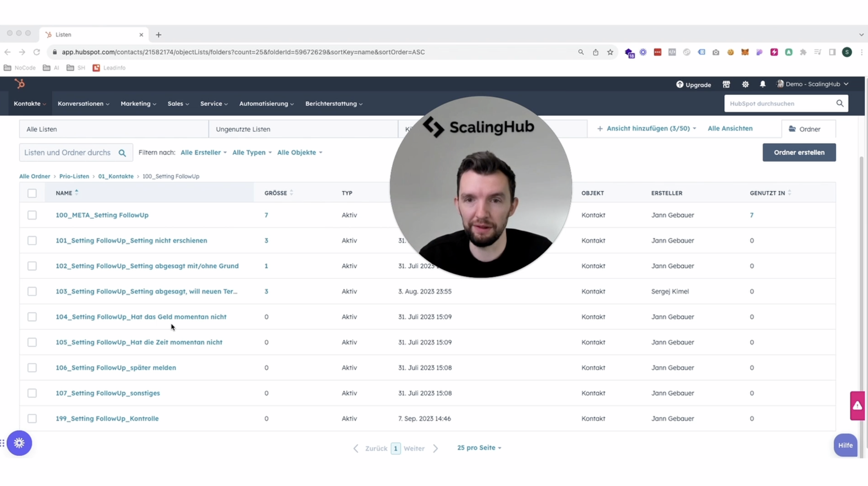Expand the Alle Ersteller filter dropdown

tap(204, 152)
